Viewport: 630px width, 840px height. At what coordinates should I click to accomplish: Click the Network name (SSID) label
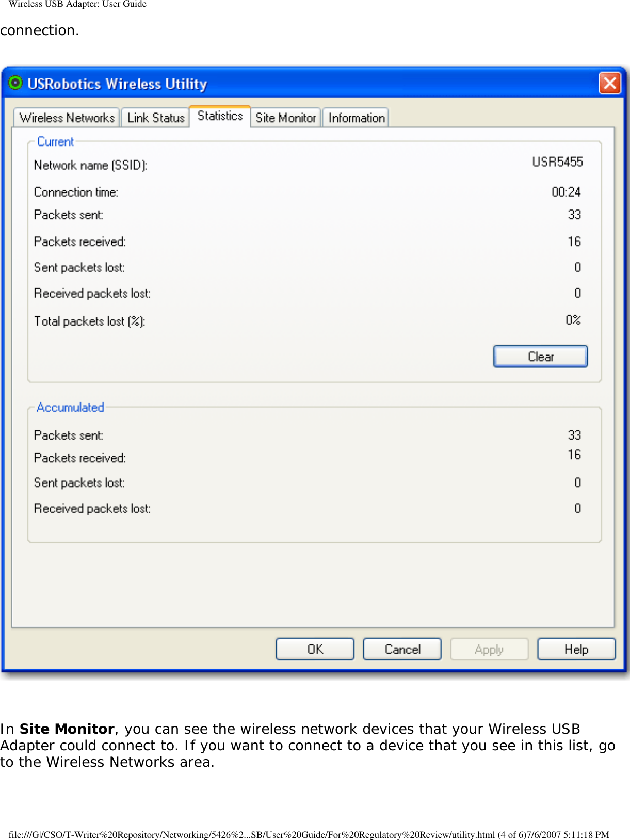click(91, 165)
